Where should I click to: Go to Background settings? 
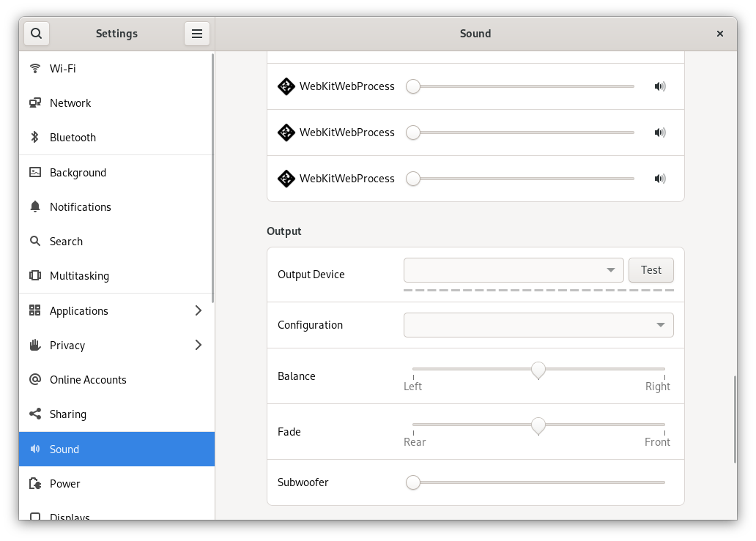point(116,172)
